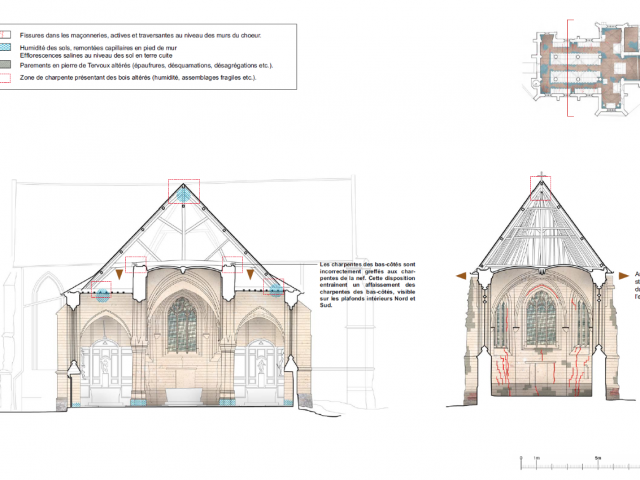640x480 pixels.
Task: Click the scale bar at bottom right
Action: 578,465
